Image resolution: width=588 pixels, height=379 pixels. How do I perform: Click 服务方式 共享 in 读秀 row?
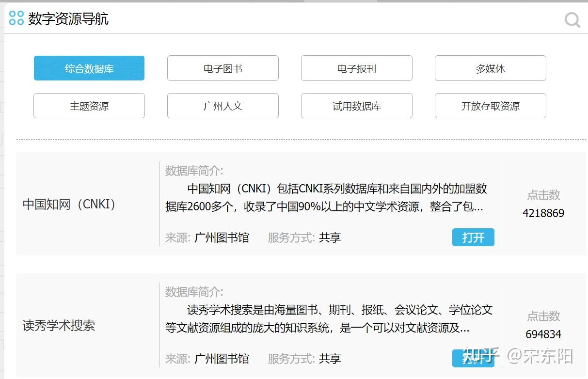coord(304,359)
